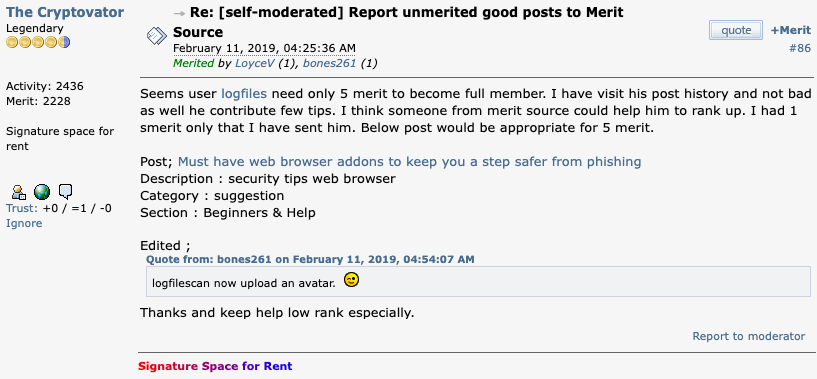Click the speech bubble message icon
Image resolution: width=817 pixels, height=379 pixels.
click(x=65, y=192)
